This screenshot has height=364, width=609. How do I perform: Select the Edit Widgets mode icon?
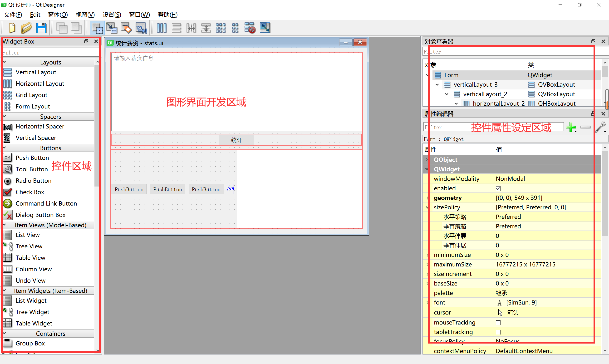[97, 28]
